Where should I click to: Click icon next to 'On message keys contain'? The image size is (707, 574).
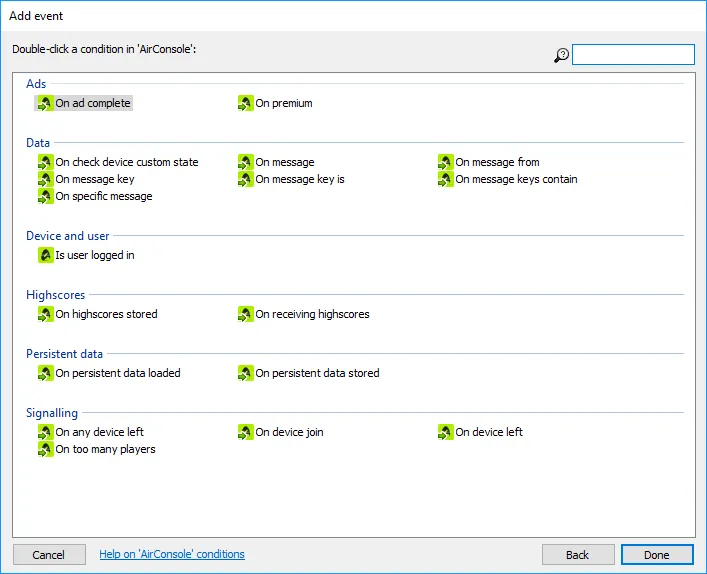coord(445,179)
